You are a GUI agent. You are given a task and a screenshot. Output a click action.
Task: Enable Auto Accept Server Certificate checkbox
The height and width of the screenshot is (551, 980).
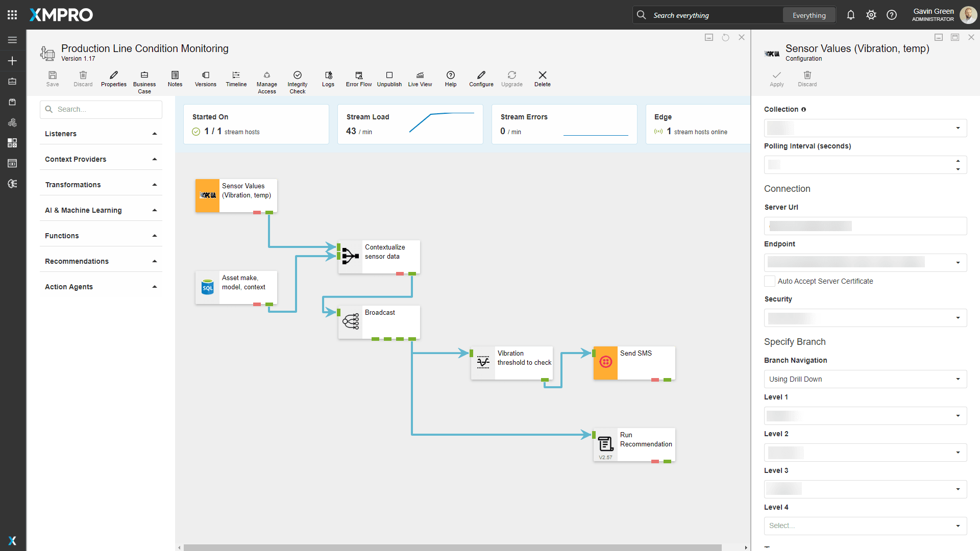[x=769, y=281]
